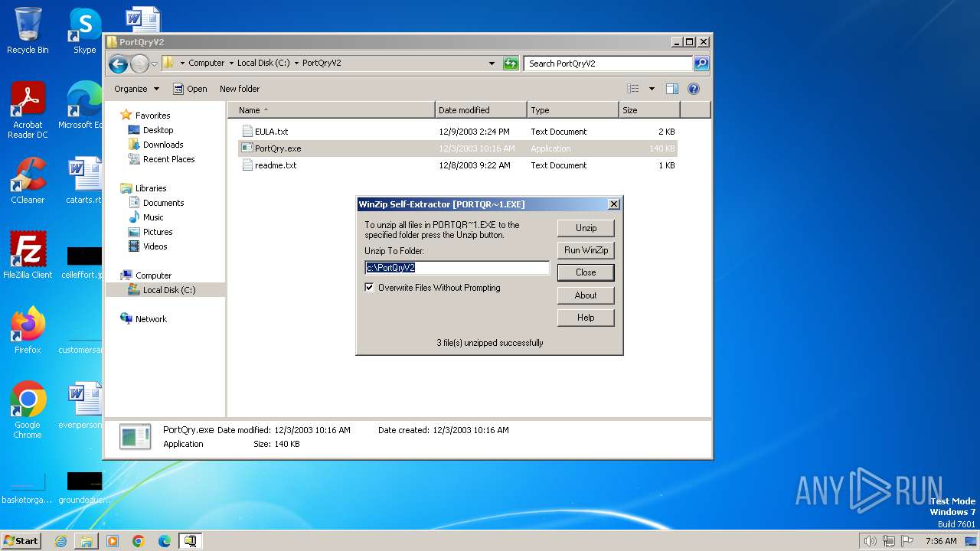
Task: Open Recent Places in navigation pane
Action: [168, 159]
